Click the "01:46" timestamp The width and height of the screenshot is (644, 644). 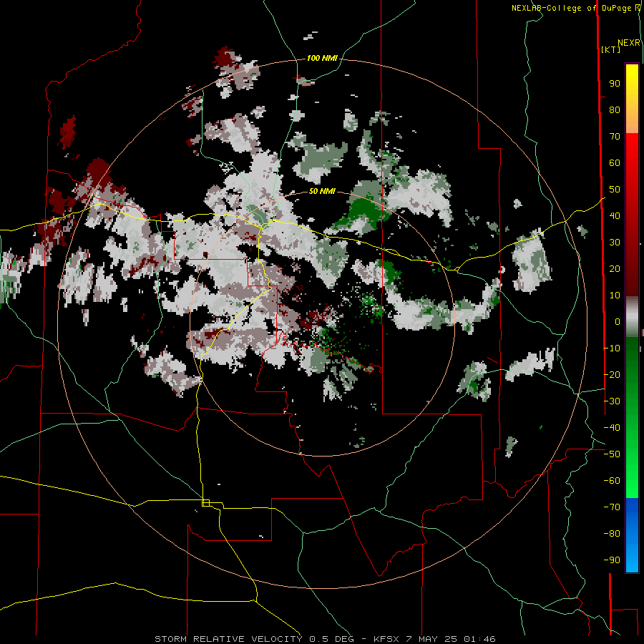point(479,639)
